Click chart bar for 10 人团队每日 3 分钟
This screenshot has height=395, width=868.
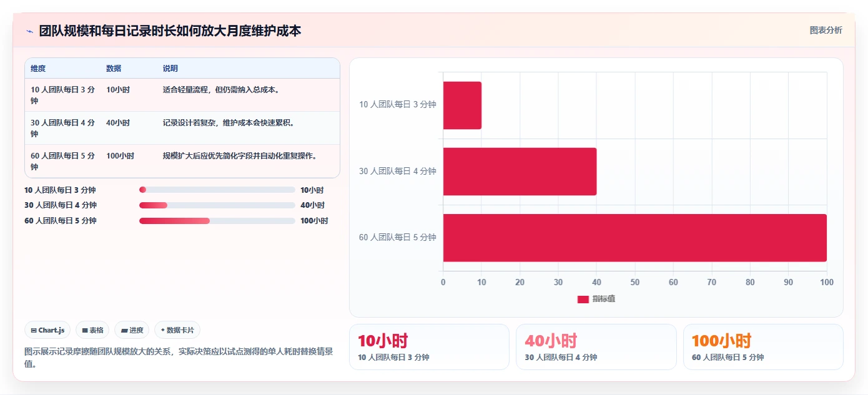pyautogui.click(x=462, y=105)
